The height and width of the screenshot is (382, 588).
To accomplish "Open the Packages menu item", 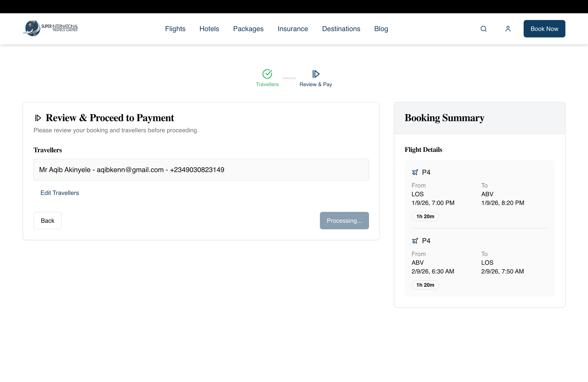I will [248, 29].
